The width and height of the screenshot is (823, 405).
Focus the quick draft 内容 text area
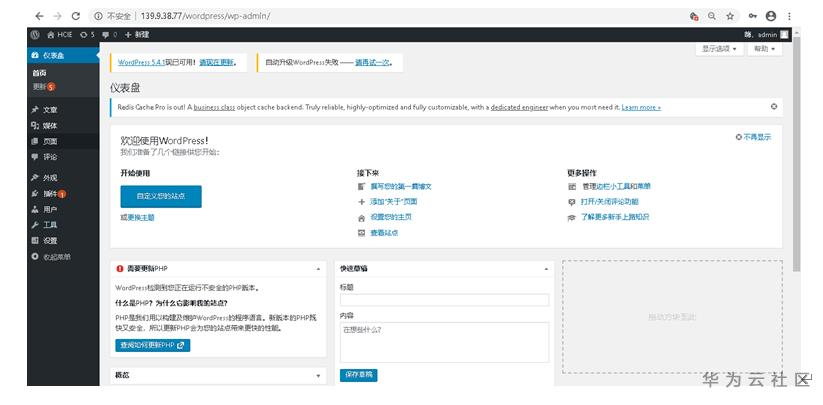tap(445, 342)
